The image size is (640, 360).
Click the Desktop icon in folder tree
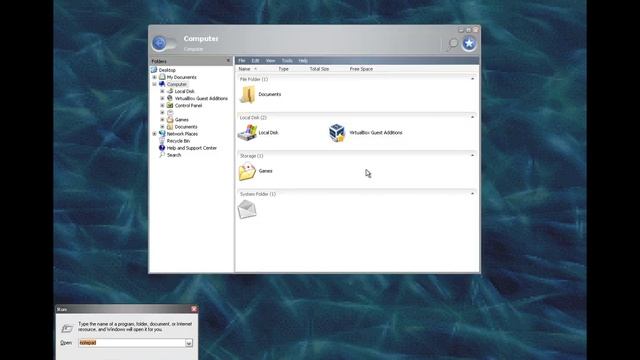(x=154, y=70)
